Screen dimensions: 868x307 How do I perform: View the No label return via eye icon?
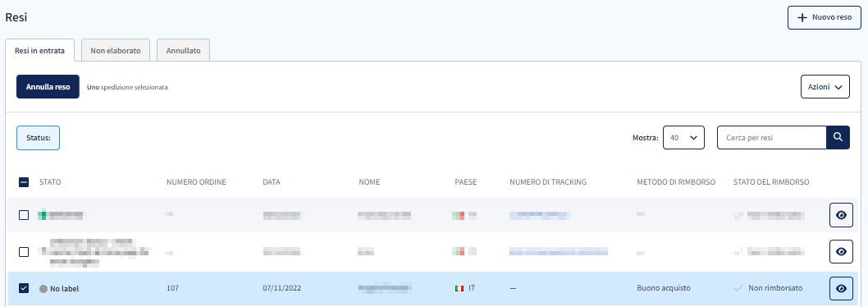click(x=841, y=288)
